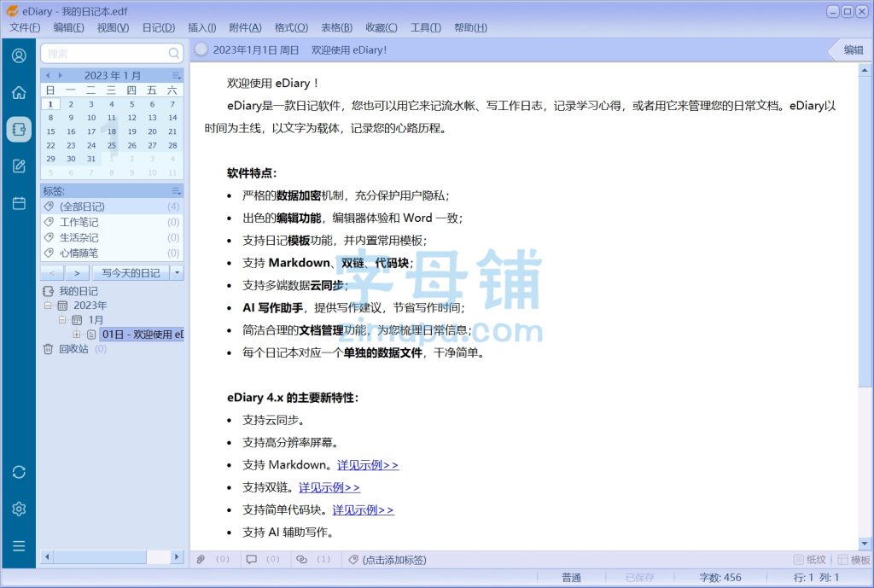This screenshot has height=588, width=874.
Task: Open the 帮助(H) menu
Action: pyautogui.click(x=470, y=27)
